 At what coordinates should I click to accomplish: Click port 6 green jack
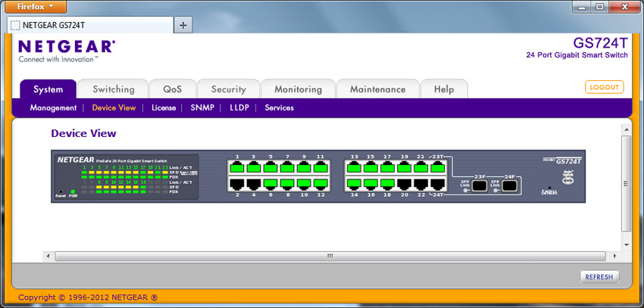point(270,184)
